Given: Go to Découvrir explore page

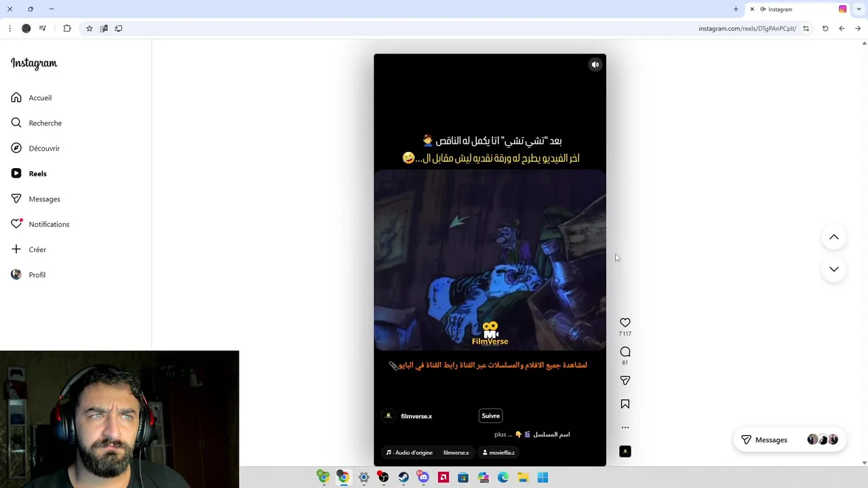Looking at the screenshot, I should pyautogui.click(x=35, y=148).
